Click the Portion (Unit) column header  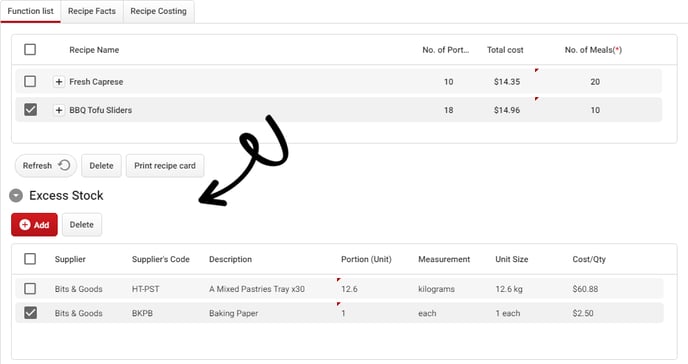pos(366,259)
